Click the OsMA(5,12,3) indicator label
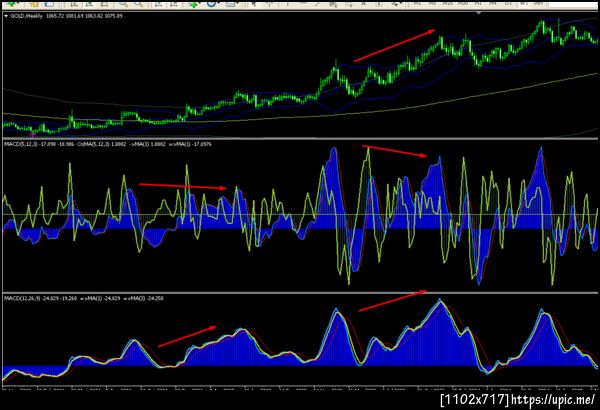This screenshot has height=410, width=600. click(x=94, y=144)
